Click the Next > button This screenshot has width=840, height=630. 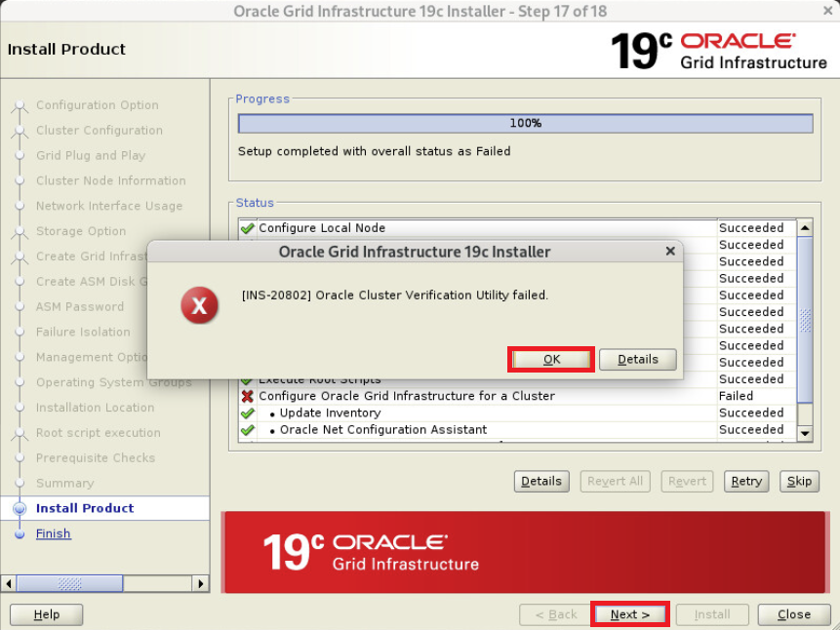pos(630,614)
